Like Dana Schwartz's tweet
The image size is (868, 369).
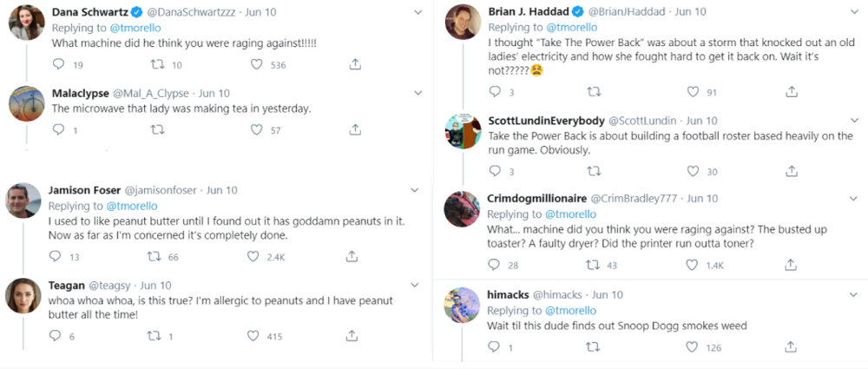pyautogui.click(x=257, y=64)
